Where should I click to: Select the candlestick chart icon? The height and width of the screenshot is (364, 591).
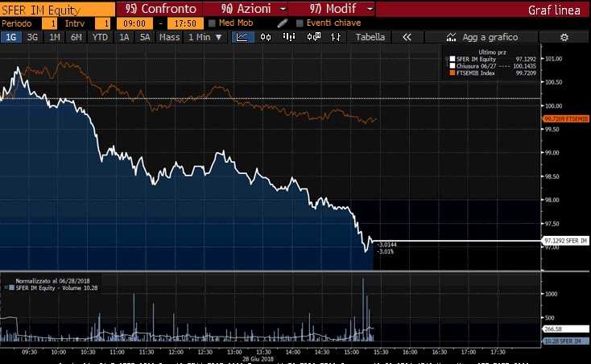266,37
